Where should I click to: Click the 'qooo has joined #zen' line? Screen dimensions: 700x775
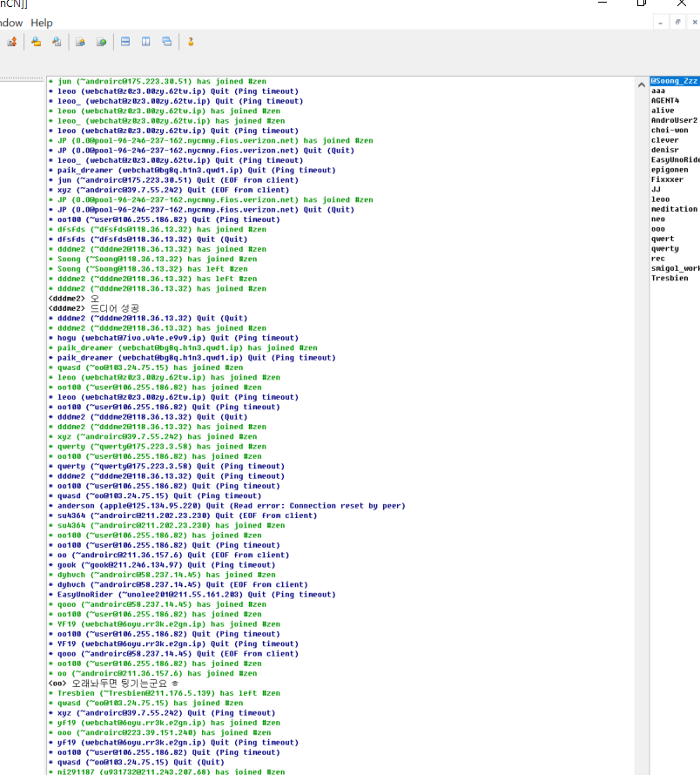click(158, 604)
